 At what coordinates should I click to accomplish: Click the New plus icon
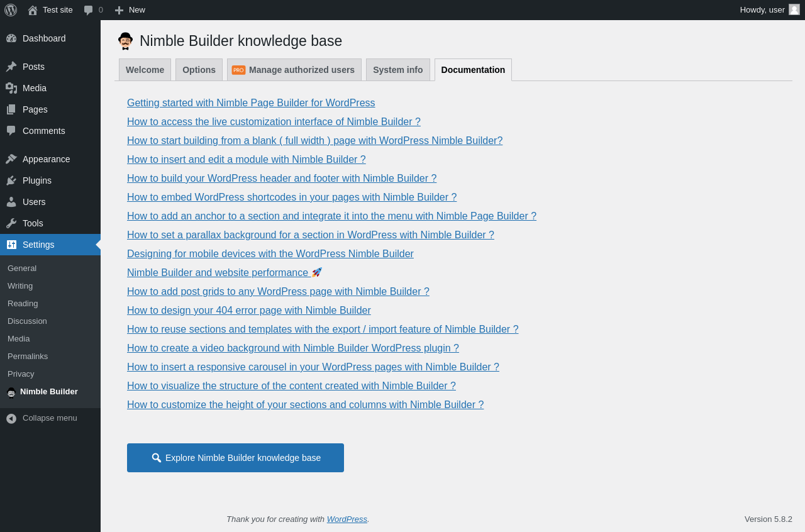[x=119, y=10]
